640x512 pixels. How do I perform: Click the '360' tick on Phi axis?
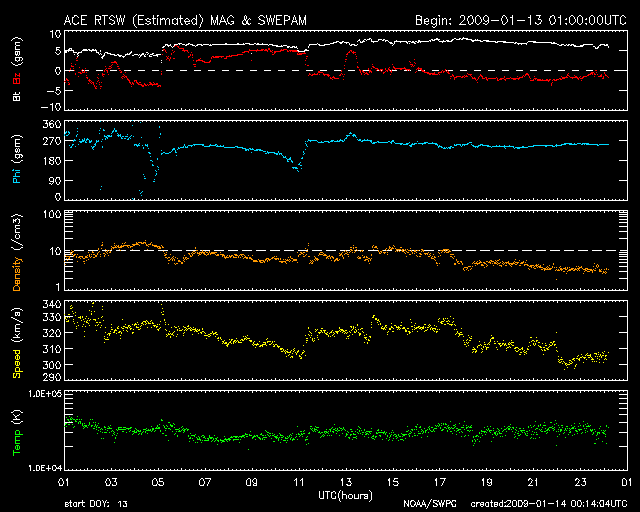coord(52,124)
